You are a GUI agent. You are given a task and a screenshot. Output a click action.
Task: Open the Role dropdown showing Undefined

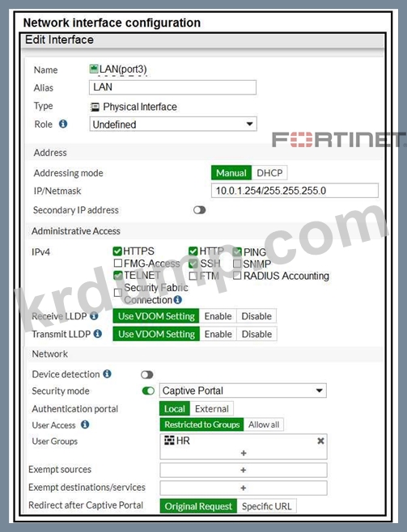pos(173,125)
